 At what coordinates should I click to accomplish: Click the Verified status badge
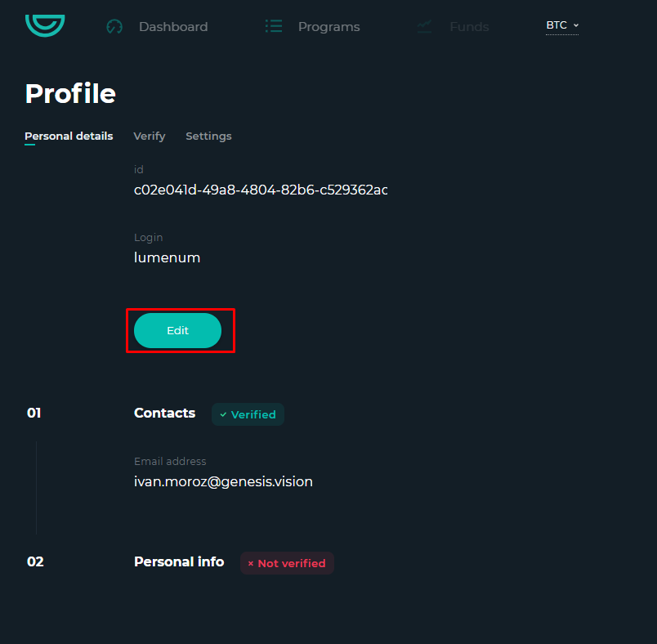coord(248,414)
